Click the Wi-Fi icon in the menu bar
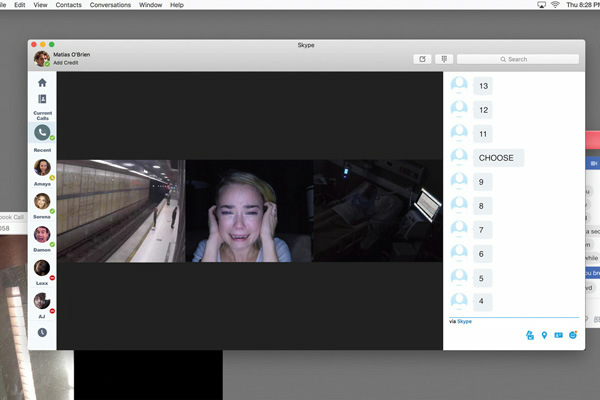This screenshot has height=400, width=600. coord(554,5)
